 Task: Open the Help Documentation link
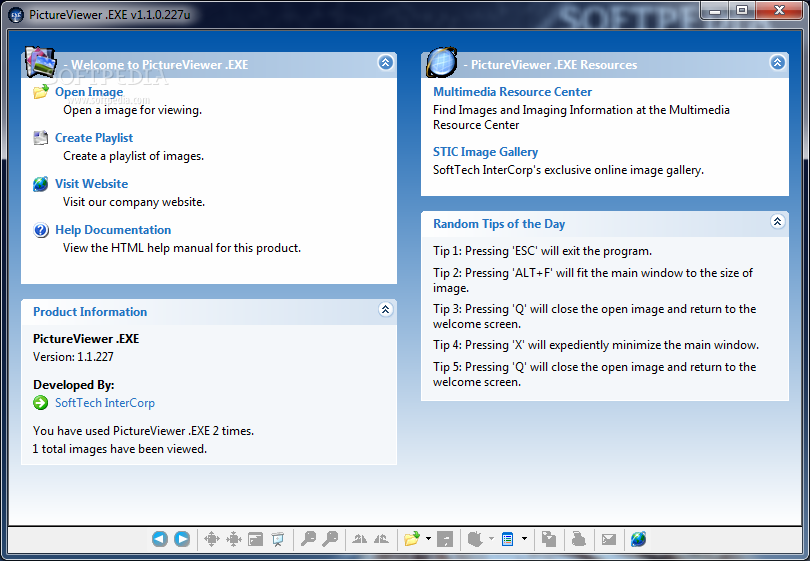(x=113, y=230)
